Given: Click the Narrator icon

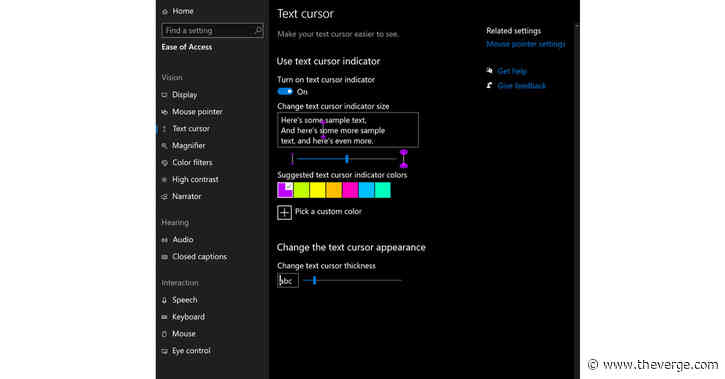Looking at the screenshot, I should [x=165, y=196].
